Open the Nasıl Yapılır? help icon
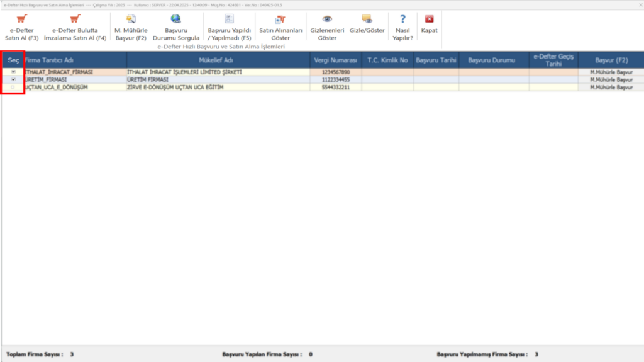Viewport: 644px width, 362px height. pyautogui.click(x=402, y=20)
